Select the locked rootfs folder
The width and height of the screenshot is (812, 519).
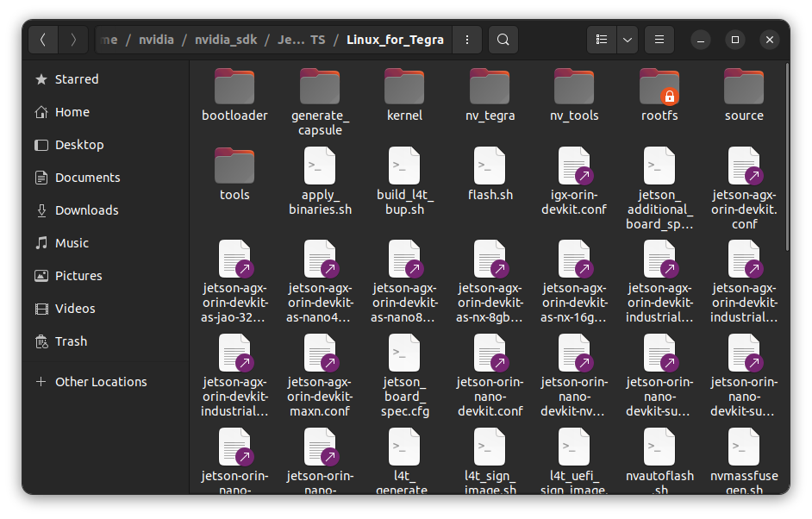click(659, 96)
